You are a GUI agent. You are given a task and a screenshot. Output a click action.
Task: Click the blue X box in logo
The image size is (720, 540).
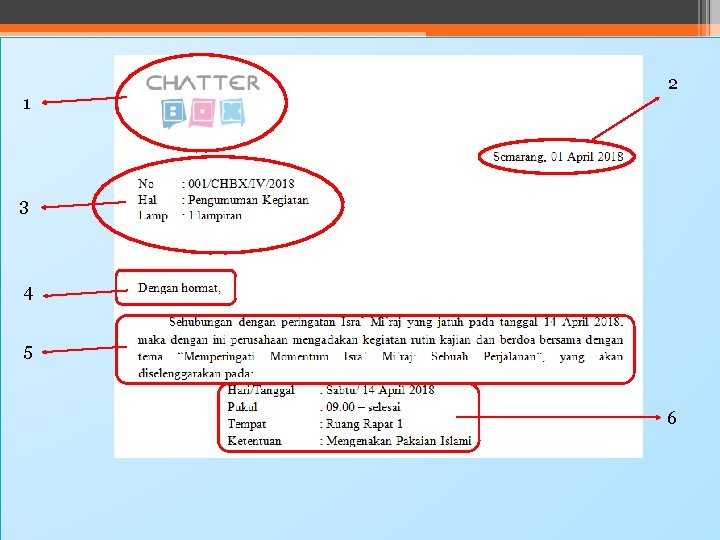232,112
